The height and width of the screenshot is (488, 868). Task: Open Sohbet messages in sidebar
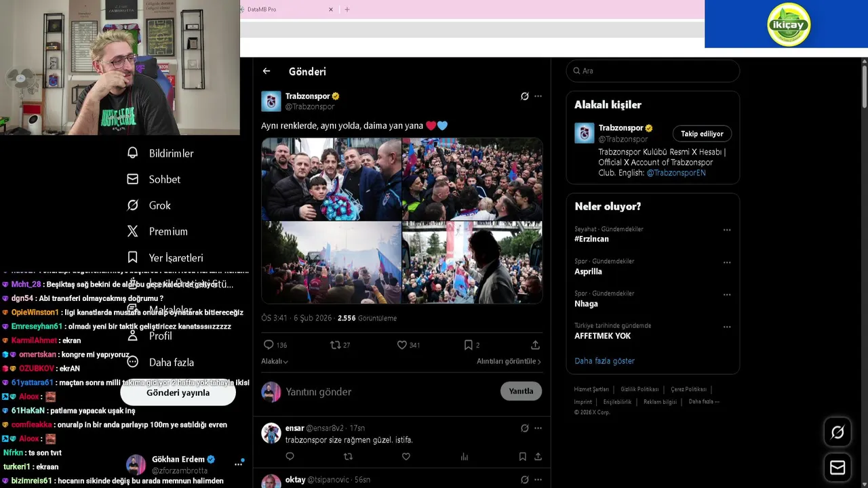point(154,180)
